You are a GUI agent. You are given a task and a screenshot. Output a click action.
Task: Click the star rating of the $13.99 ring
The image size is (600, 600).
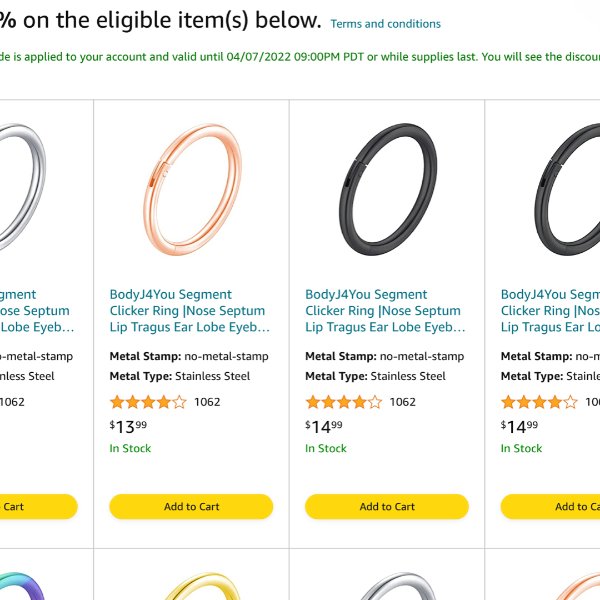click(x=148, y=402)
